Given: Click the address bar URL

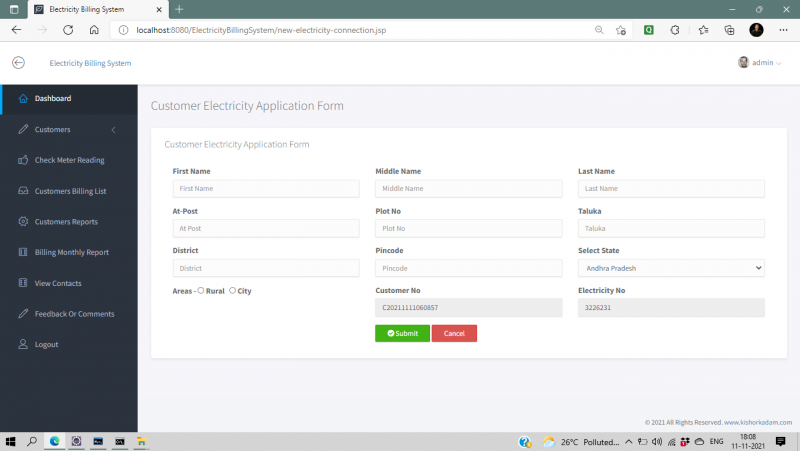Looking at the screenshot, I should pos(261,30).
